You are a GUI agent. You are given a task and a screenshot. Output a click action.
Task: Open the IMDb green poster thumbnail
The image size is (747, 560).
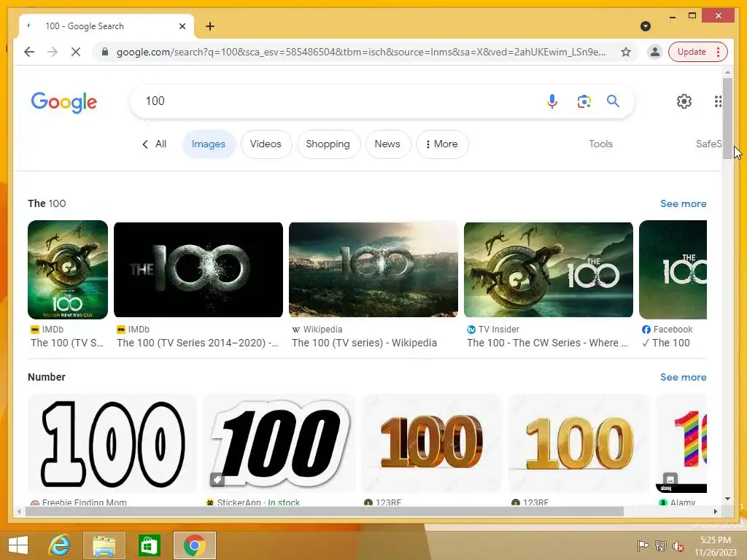[68, 270]
